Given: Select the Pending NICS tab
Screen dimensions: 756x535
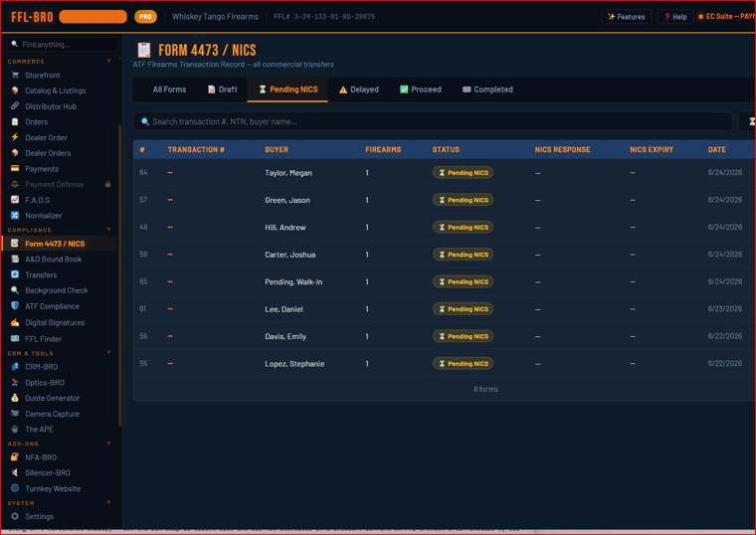Looking at the screenshot, I should coord(287,89).
